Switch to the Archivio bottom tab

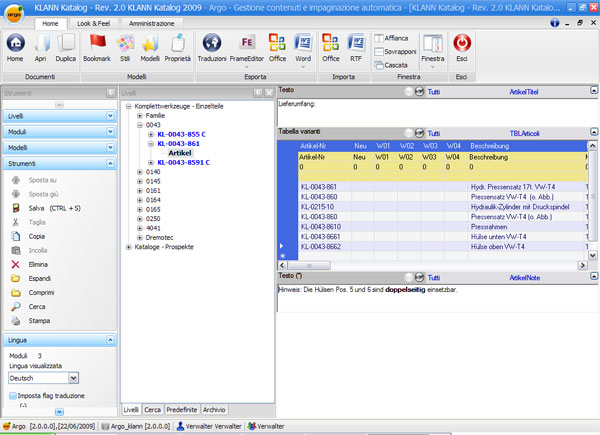pos(214,410)
